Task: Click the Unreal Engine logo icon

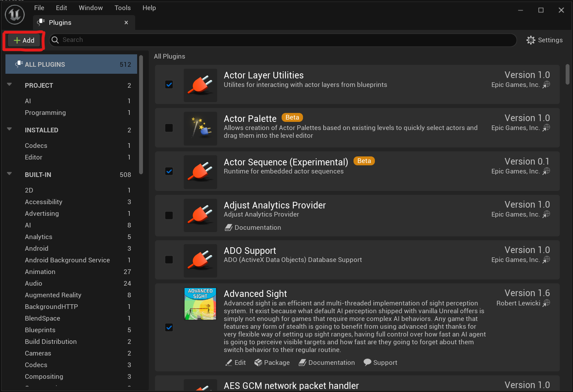Action: click(15, 15)
